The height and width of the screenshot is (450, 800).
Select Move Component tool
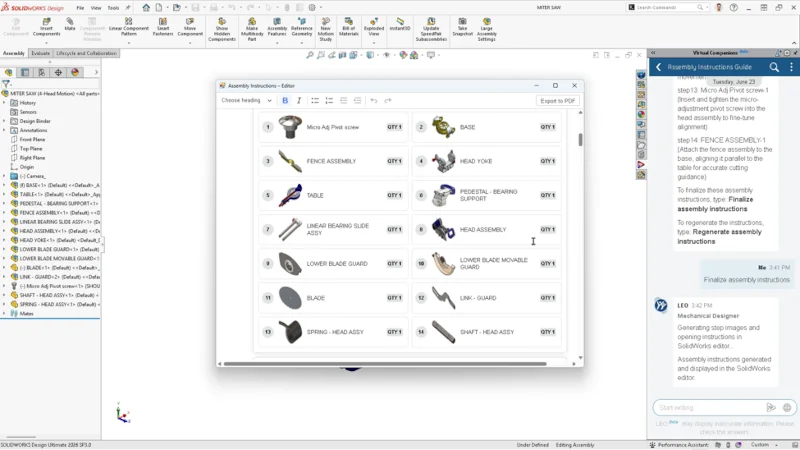point(190,27)
